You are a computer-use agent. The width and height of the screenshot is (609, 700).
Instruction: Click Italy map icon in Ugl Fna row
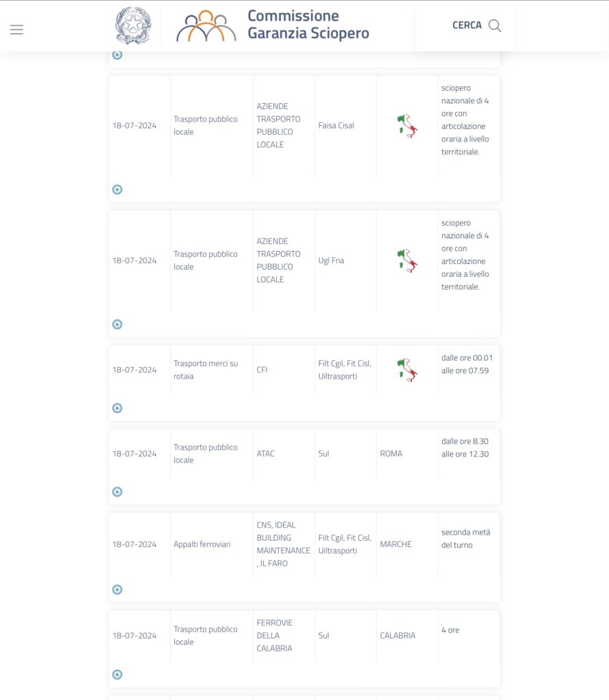click(407, 260)
